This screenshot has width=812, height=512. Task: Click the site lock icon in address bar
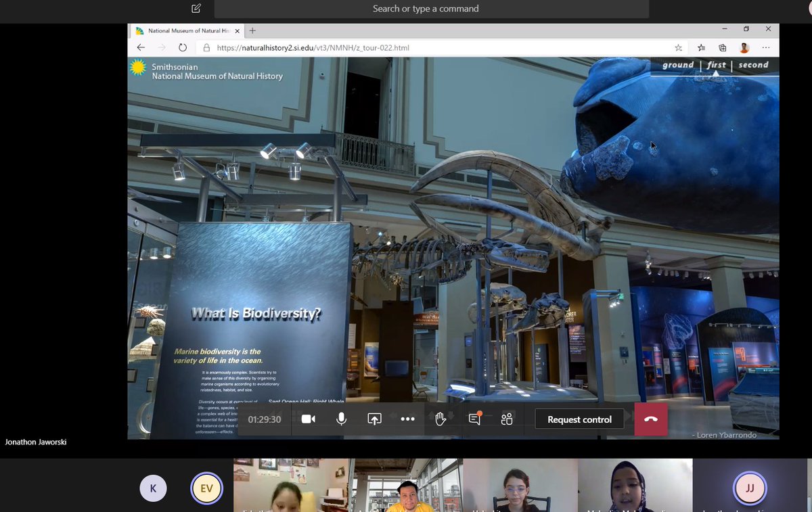[x=206, y=48]
